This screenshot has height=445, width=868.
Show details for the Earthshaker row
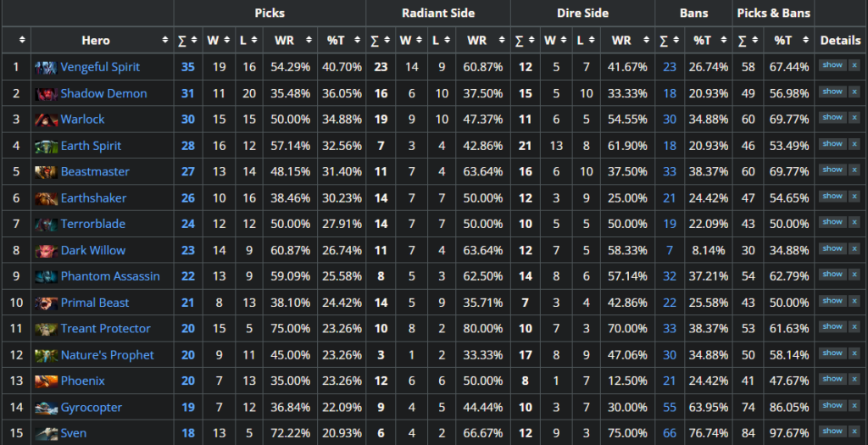tap(832, 197)
